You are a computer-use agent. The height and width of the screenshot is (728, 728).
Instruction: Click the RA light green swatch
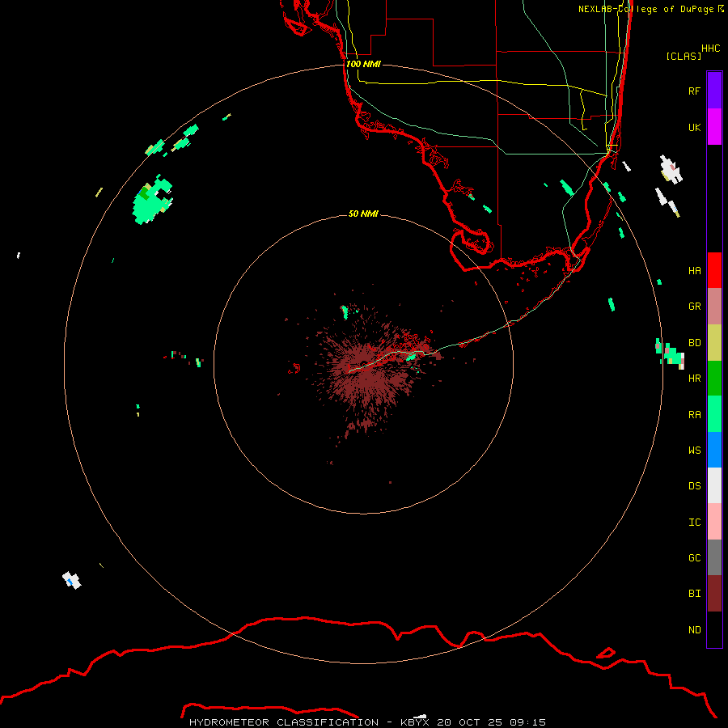click(x=714, y=414)
